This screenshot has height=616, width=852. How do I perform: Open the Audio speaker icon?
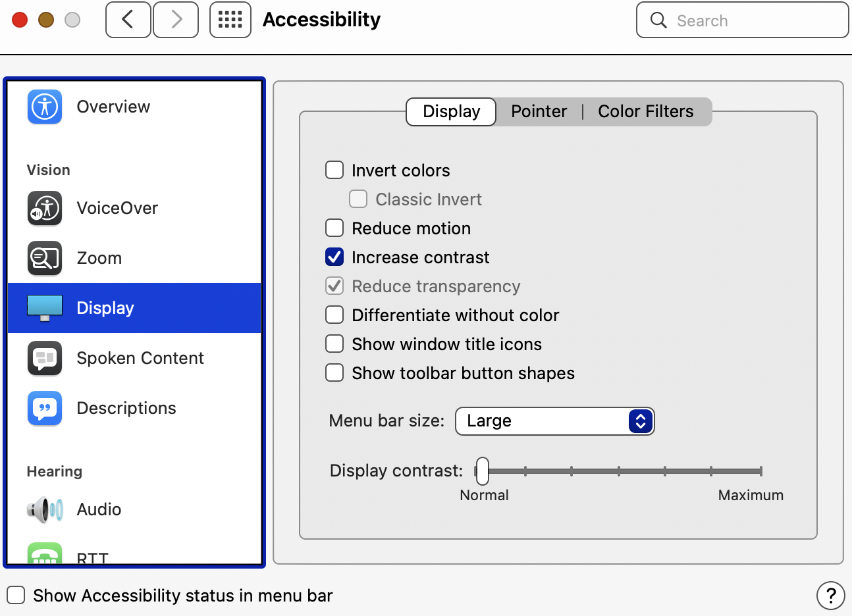(45, 509)
